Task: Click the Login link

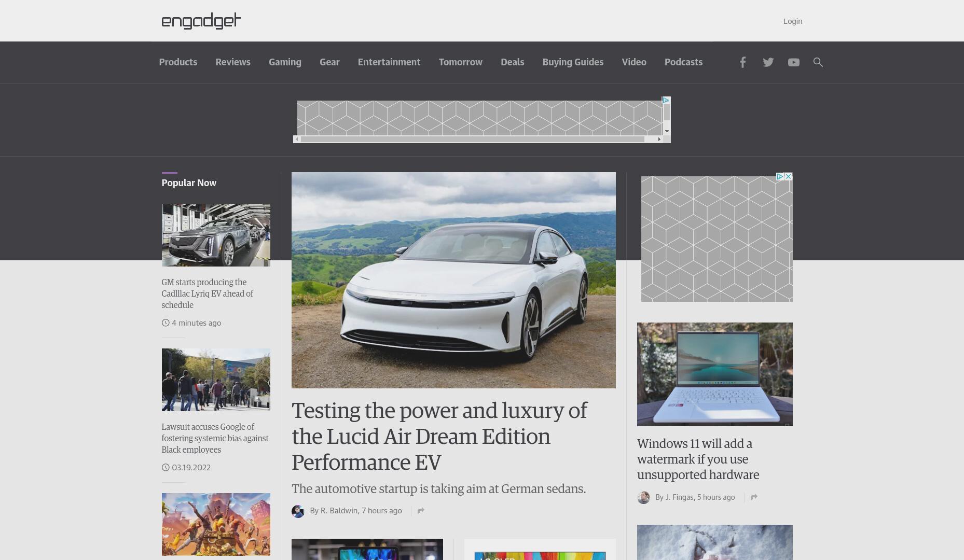Action: (792, 21)
